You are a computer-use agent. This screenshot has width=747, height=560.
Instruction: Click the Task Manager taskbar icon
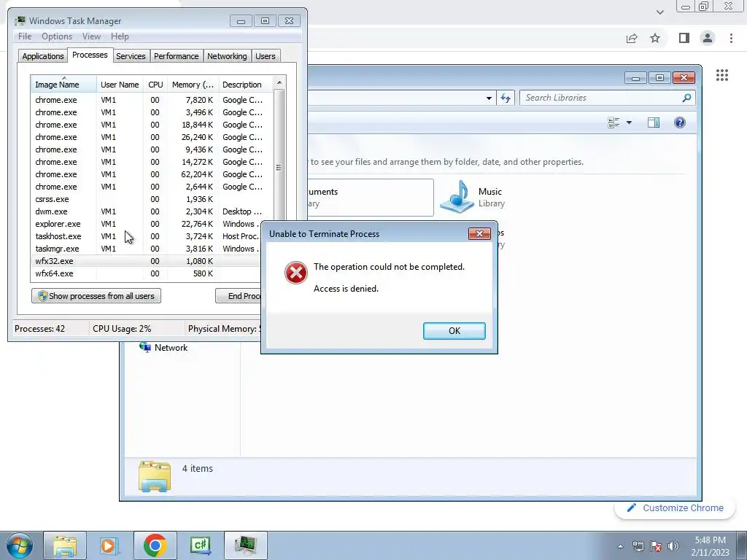(x=245, y=545)
